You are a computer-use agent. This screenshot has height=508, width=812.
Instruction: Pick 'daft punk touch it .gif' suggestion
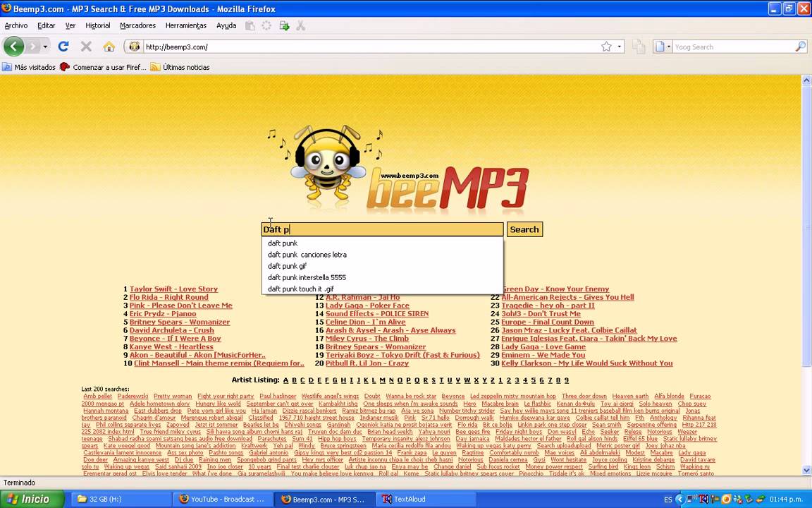point(382,289)
